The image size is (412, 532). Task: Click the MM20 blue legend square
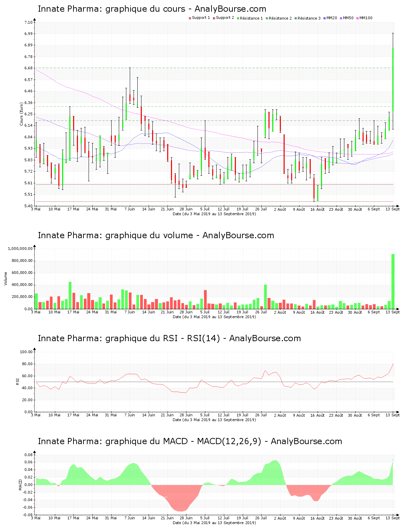[325, 18]
